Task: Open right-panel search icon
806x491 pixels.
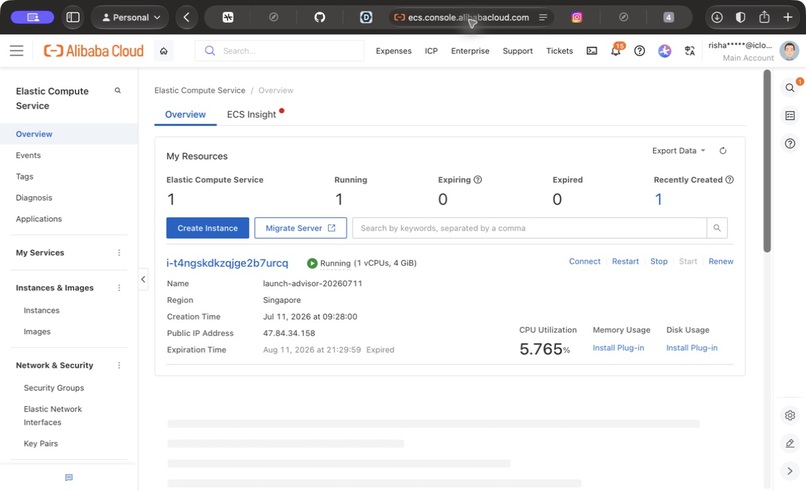Action: click(x=790, y=87)
